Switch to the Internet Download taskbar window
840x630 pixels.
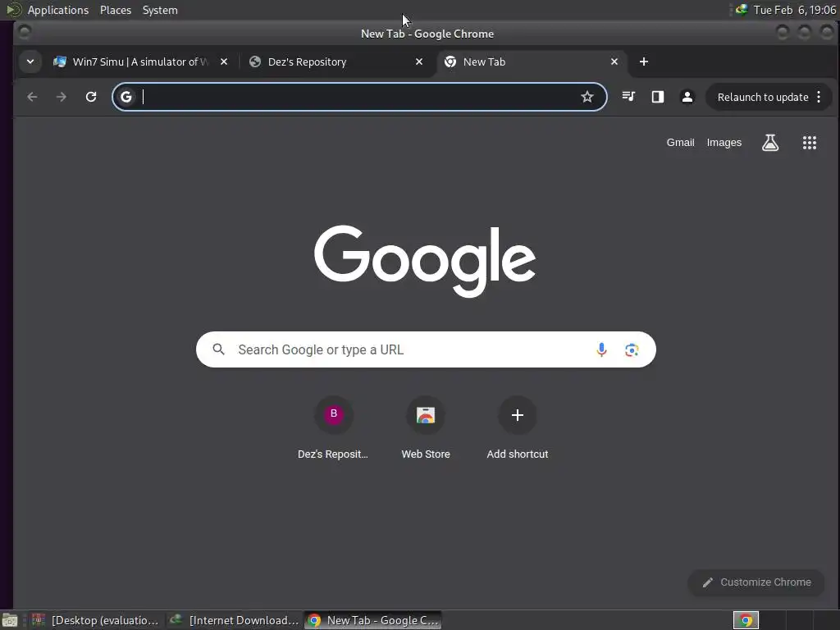(235, 620)
